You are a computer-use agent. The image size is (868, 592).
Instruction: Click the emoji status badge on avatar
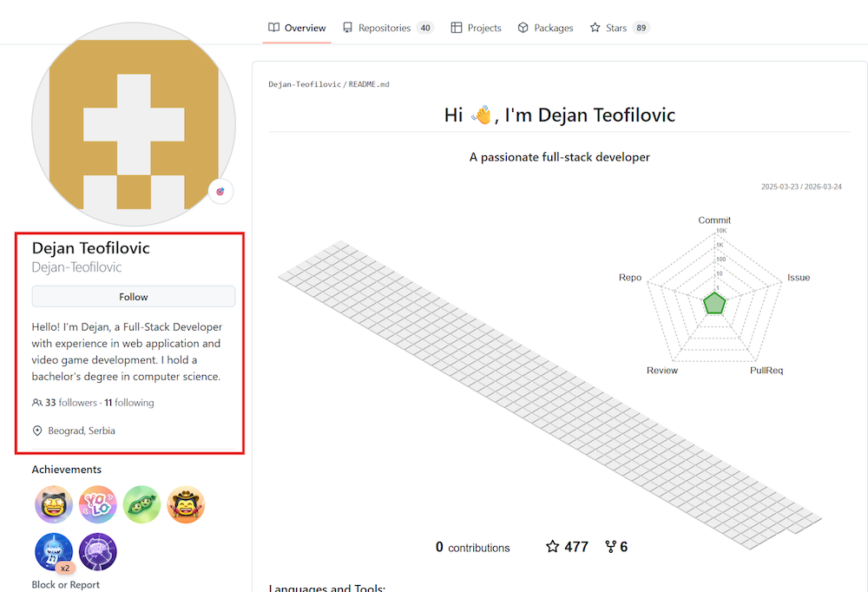(x=220, y=191)
